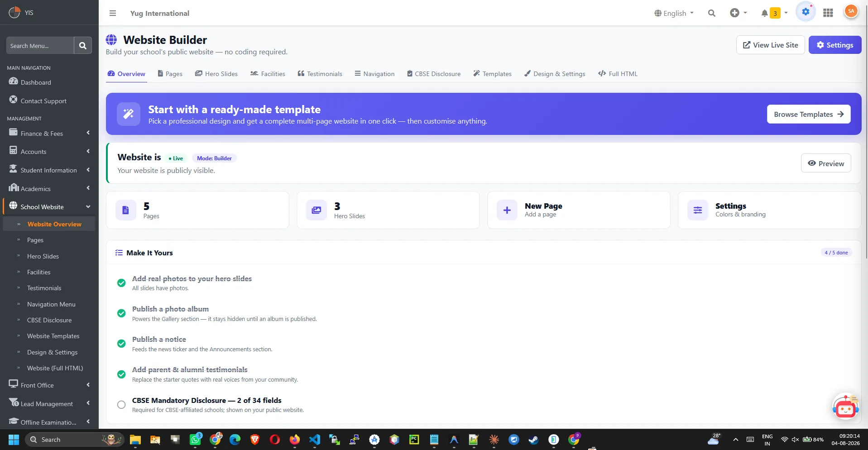Open WhatsApp from the taskbar
The image size is (868, 450).
point(195,440)
